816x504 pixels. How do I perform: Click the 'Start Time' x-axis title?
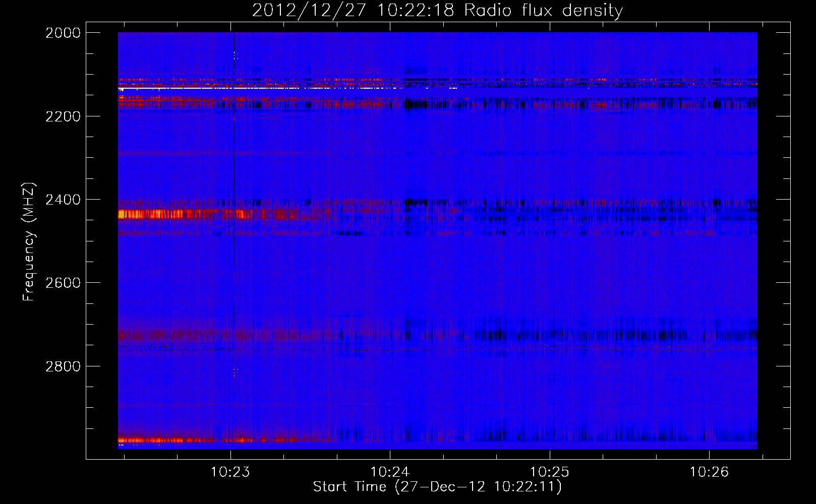pyautogui.click(x=349, y=486)
